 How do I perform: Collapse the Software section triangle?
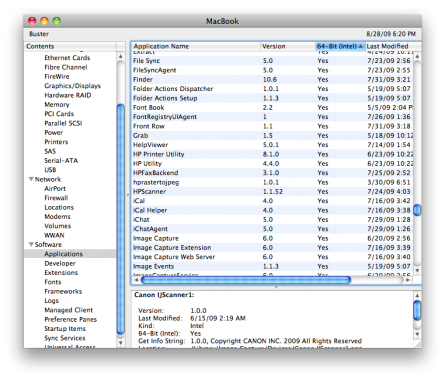[31, 244]
